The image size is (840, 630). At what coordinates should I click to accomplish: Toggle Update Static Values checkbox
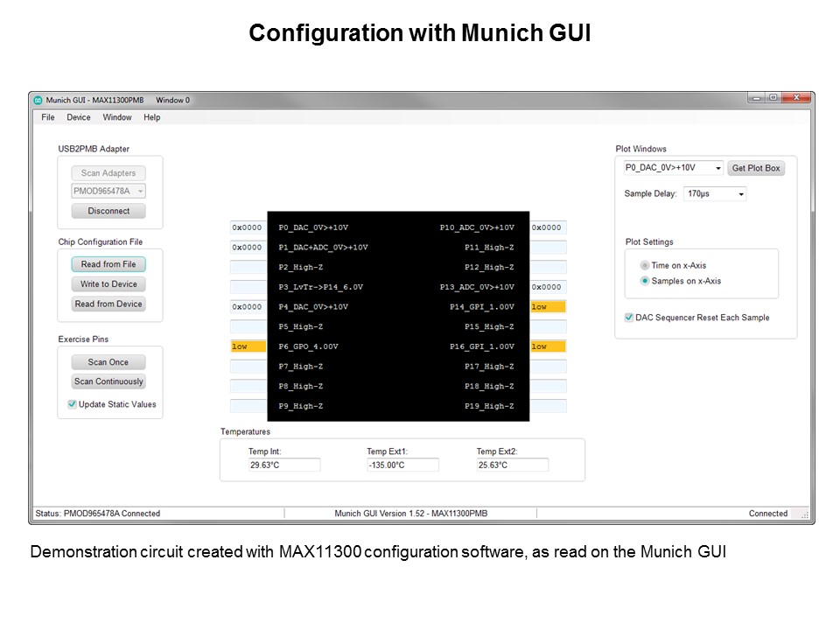point(72,404)
